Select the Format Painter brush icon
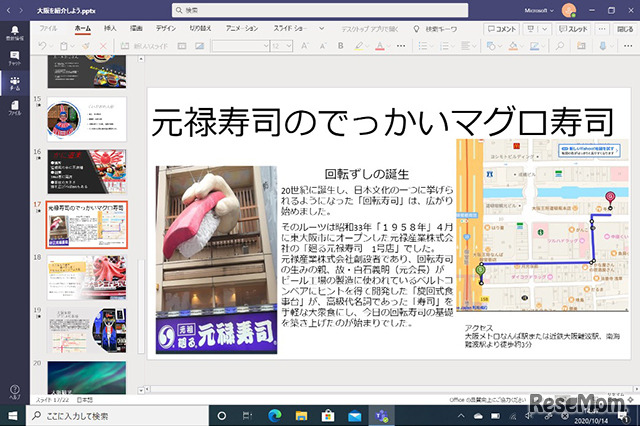This screenshot has height=426, width=640. tap(86, 46)
